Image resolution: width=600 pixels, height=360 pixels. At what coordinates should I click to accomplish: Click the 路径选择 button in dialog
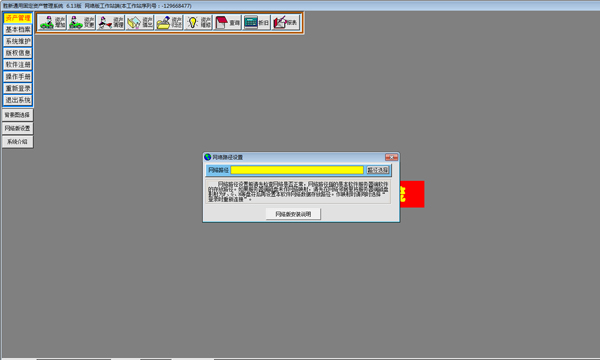click(378, 170)
